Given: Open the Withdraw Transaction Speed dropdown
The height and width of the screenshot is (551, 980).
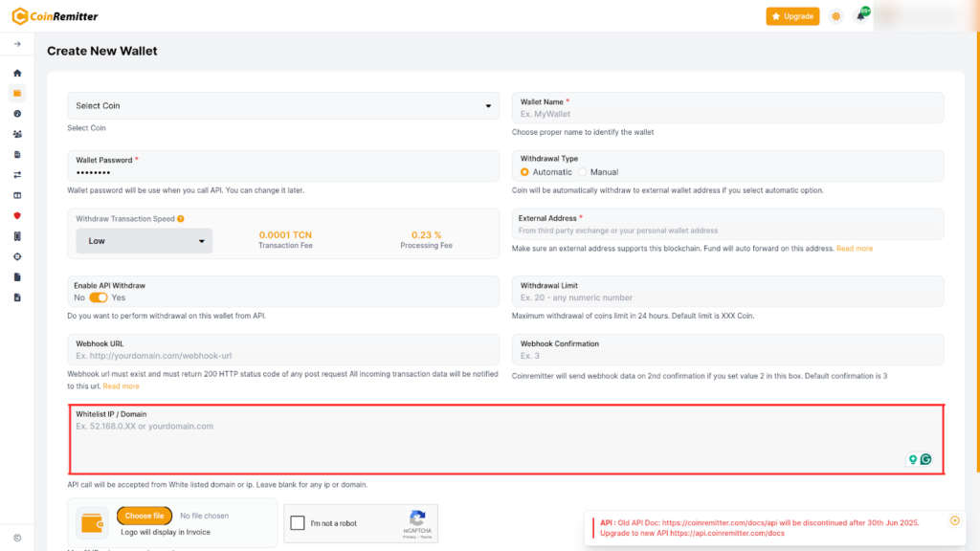Looking at the screenshot, I should pyautogui.click(x=145, y=241).
